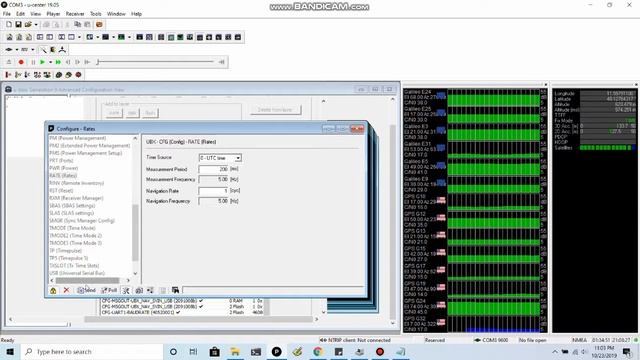Click the GPS G12 satellite row
Screen dimensions: 640x360
475,220
